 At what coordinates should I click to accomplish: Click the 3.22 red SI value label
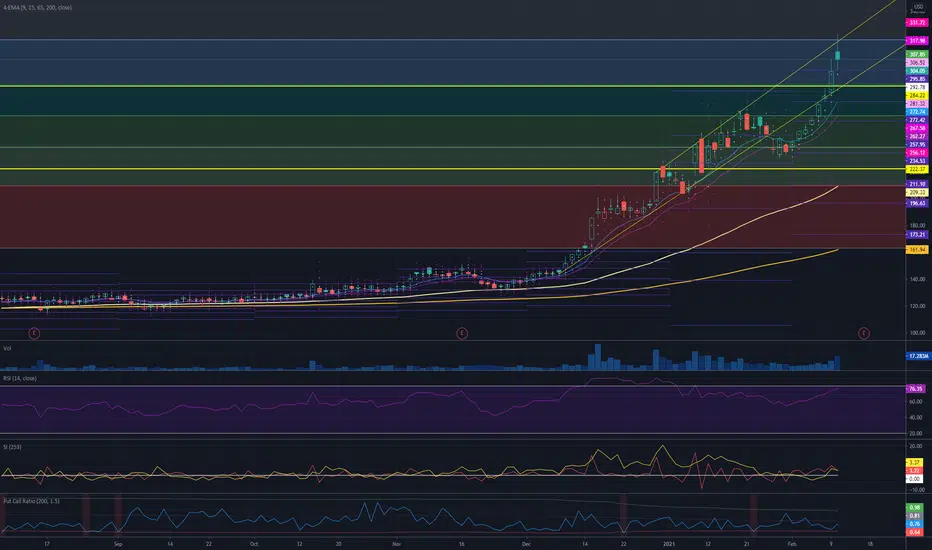914,471
